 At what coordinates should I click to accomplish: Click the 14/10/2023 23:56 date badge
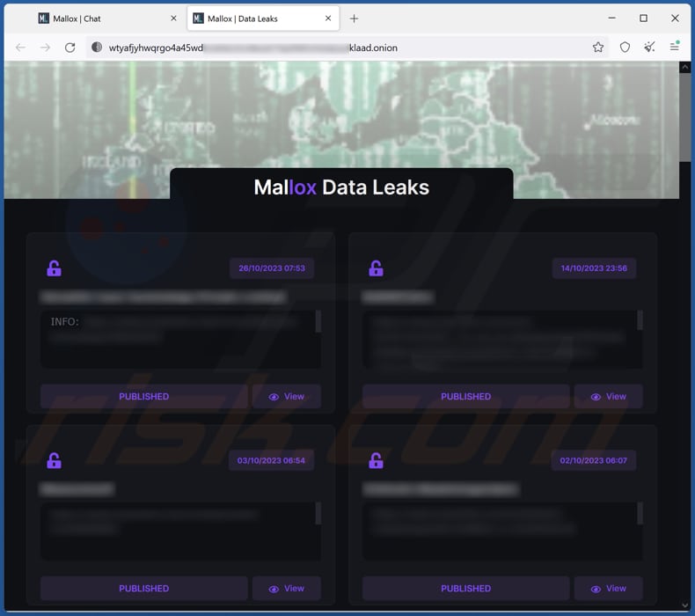(594, 268)
